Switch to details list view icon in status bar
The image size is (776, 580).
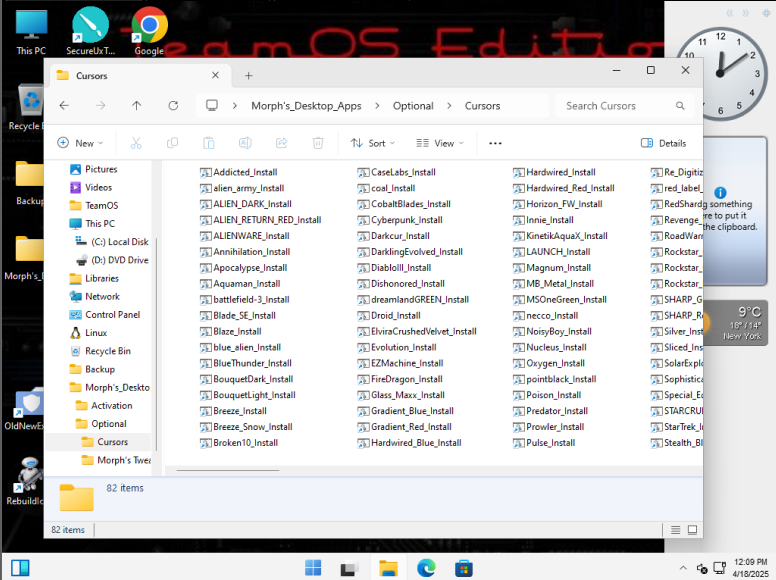click(x=676, y=530)
